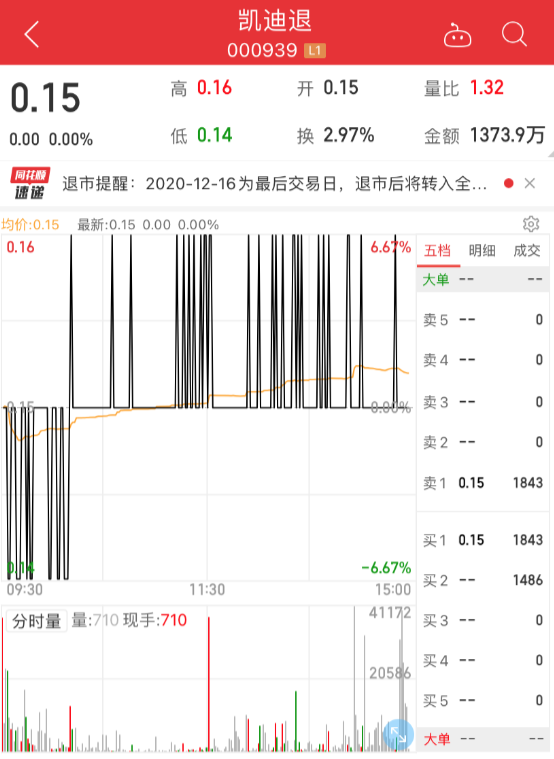Tap the back arrow icon
The width and height of the screenshot is (554, 759).
click(x=31, y=35)
